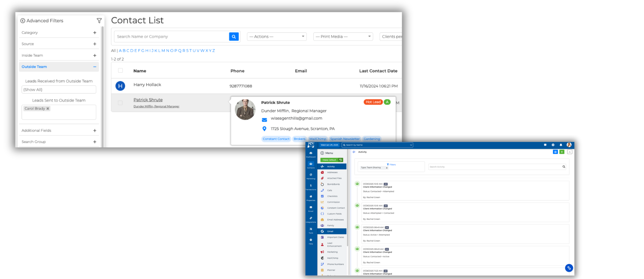
Task: Click the funnel filter icon in Advanced Filters
Action: point(99,21)
